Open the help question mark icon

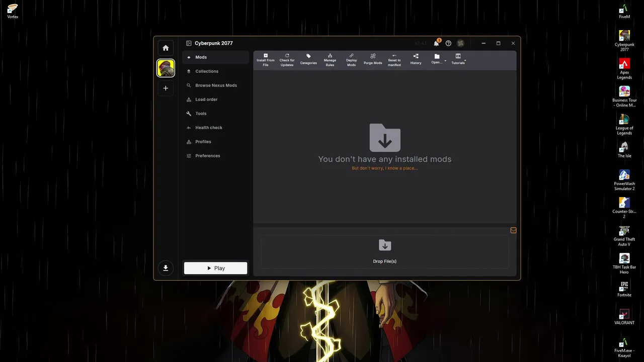tap(448, 43)
